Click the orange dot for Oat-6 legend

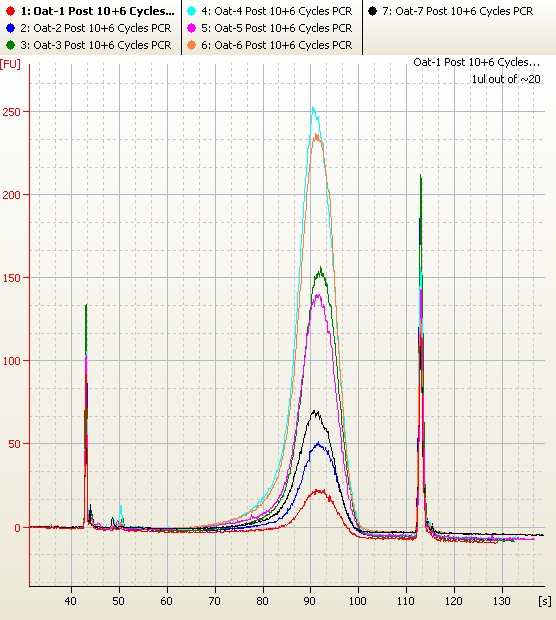[x=191, y=45]
